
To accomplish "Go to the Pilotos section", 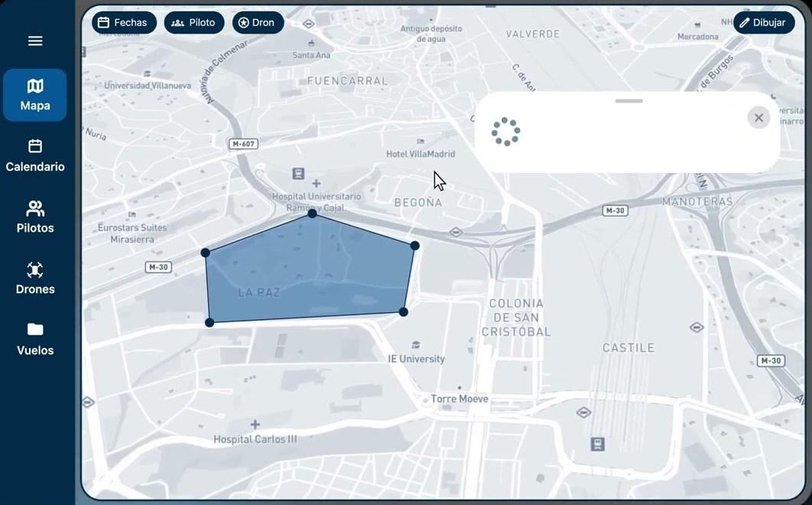I will pos(35,217).
